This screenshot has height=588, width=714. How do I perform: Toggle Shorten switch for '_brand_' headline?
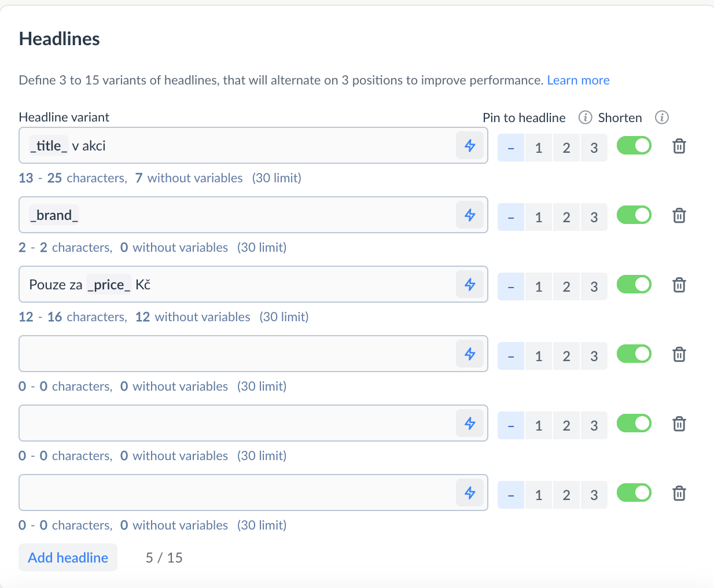point(634,215)
